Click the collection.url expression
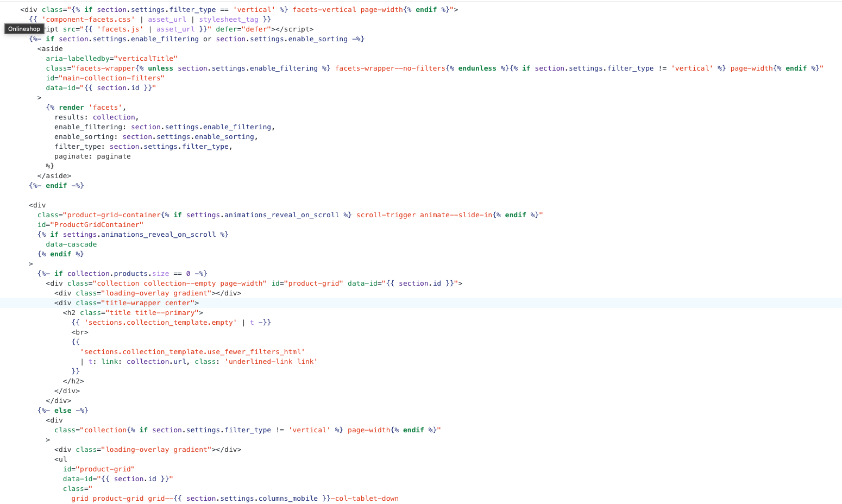 (x=156, y=362)
